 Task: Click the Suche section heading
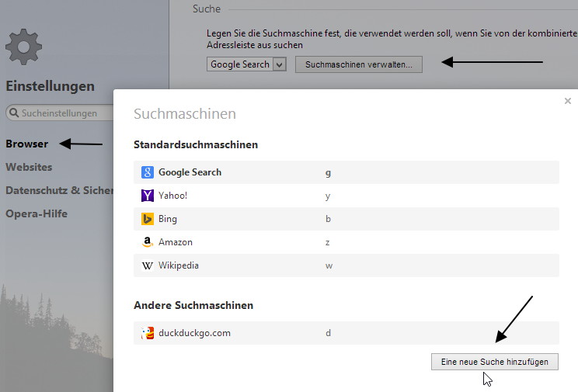click(207, 9)
